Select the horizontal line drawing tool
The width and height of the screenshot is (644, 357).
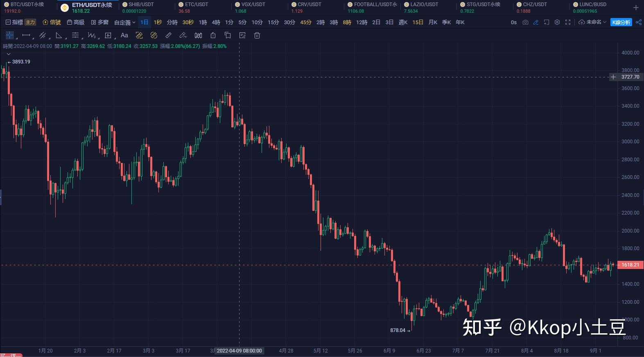[x=26, y=35]
